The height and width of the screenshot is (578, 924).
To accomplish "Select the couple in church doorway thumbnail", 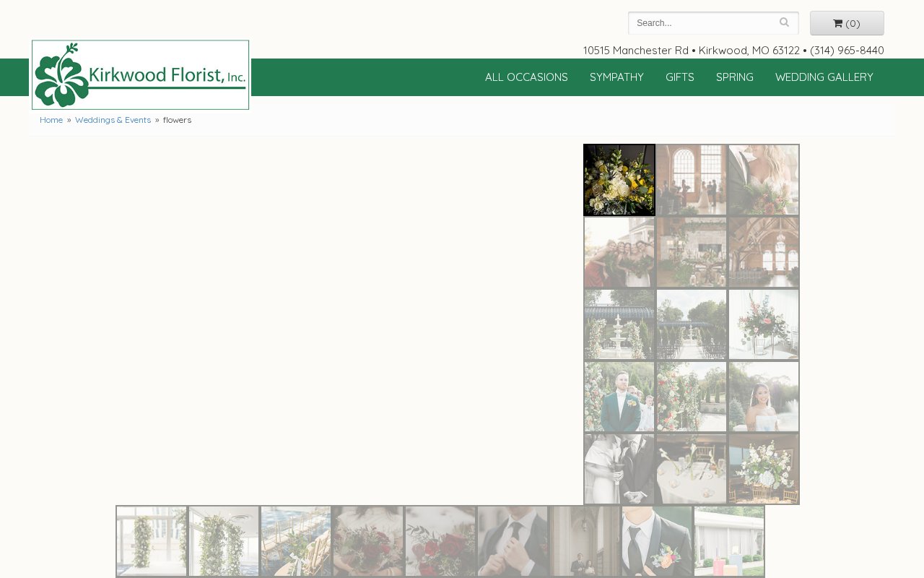I will point(585,541).
